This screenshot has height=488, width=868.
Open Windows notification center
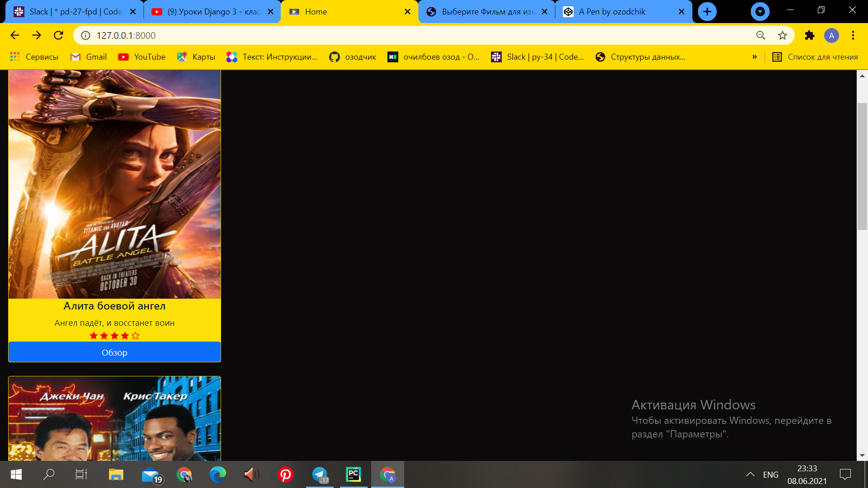pos(845,474)
